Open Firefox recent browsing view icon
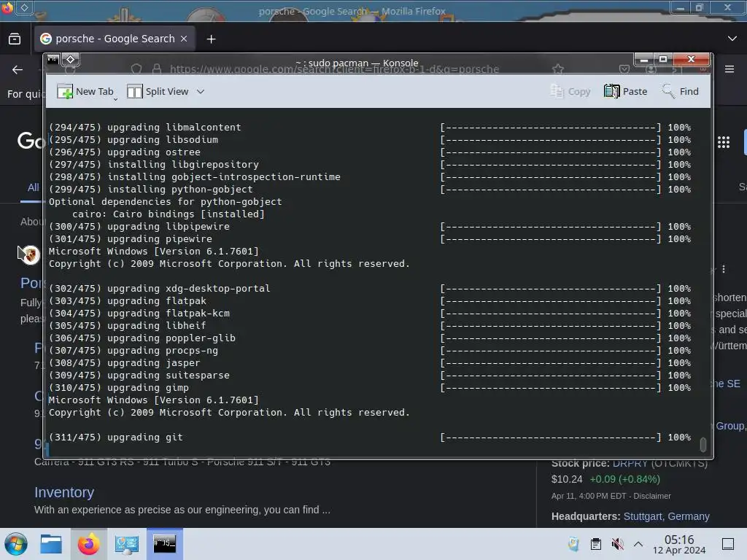This screenshot has width=747, height=560. pos(15,39)
